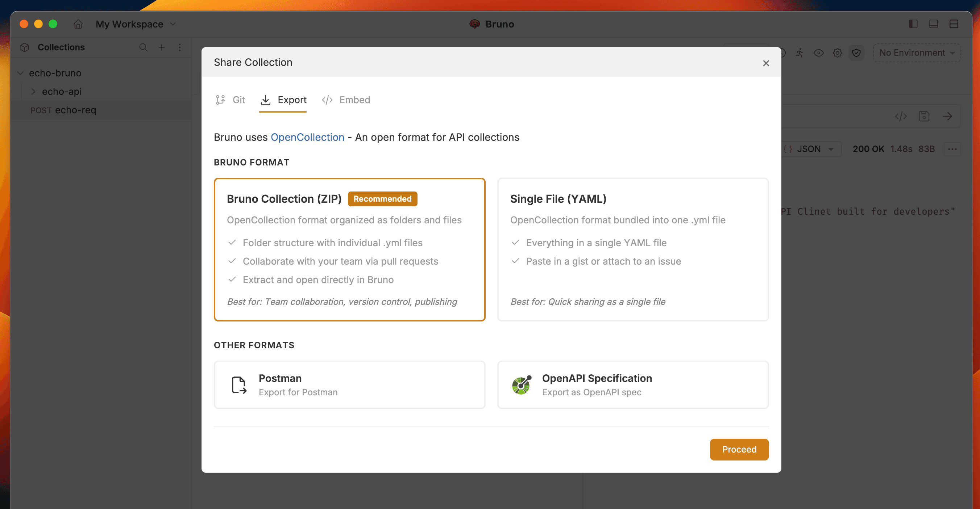This screenshot has width=980, height=509.
Task: Open the No Environment dropdown
Action: [x=917, y=53]
